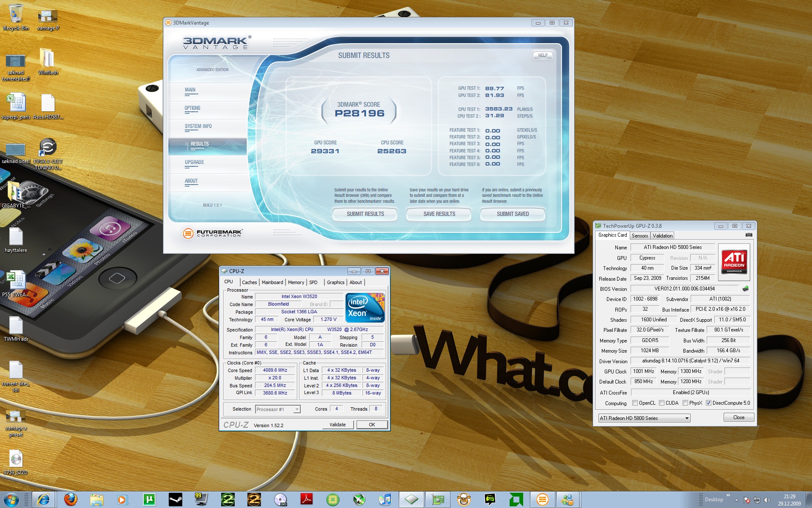Switch to the Caches tab in CPU-Z
This screenshot has width=812, height=508.
tap(249, 282)
